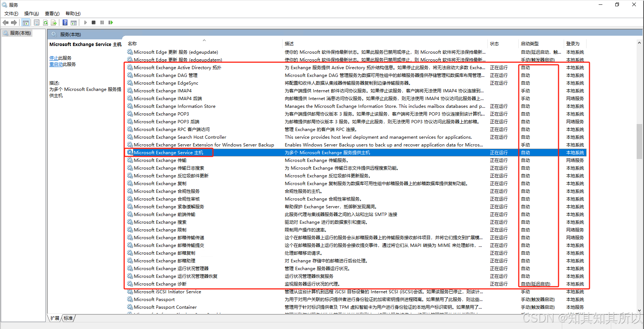The image size is (644, 329).
Task: Click the 停止 service link
Action: click(x=54, y=58)
